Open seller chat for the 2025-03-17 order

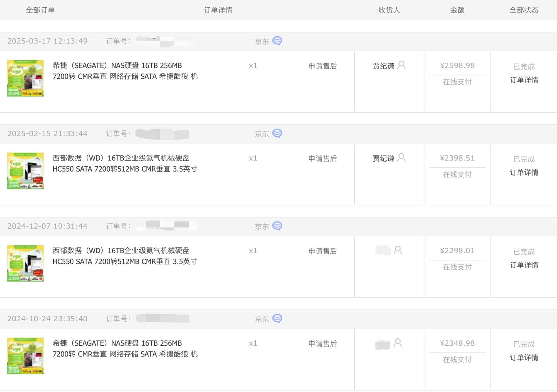pos(277,41)
